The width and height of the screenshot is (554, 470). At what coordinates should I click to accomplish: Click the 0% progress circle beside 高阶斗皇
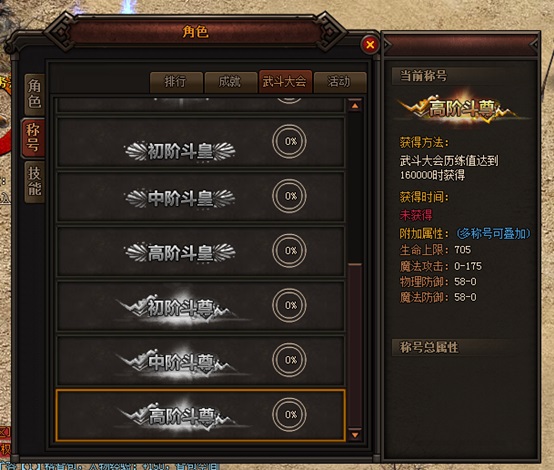289,251
